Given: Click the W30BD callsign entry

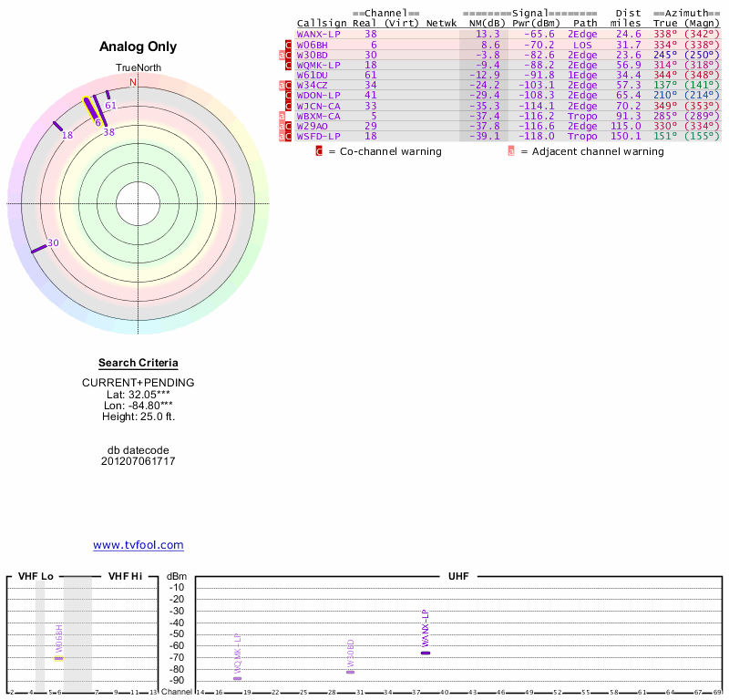Looking at the screenshot, I should (x=312, y=55).
